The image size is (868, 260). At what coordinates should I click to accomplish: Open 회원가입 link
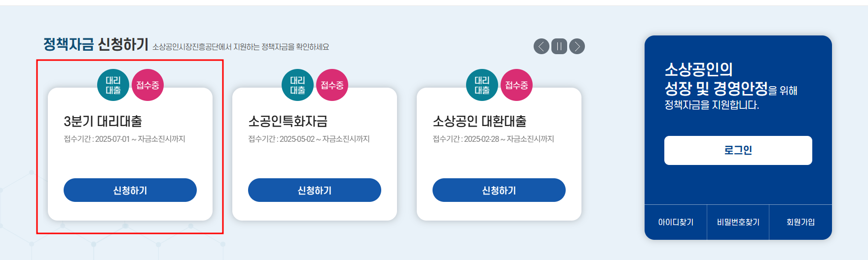[800, 222]
